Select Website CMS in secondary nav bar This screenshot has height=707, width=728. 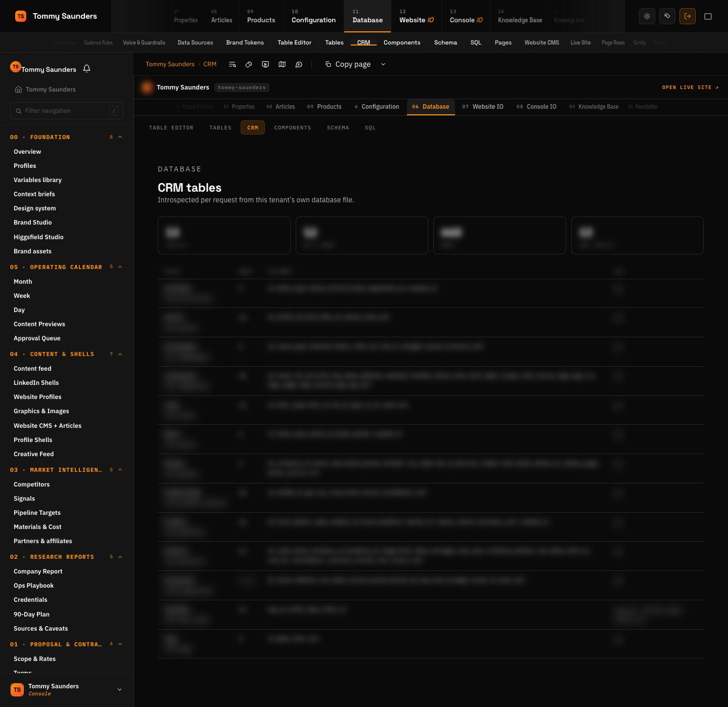(x=542, y=42)
